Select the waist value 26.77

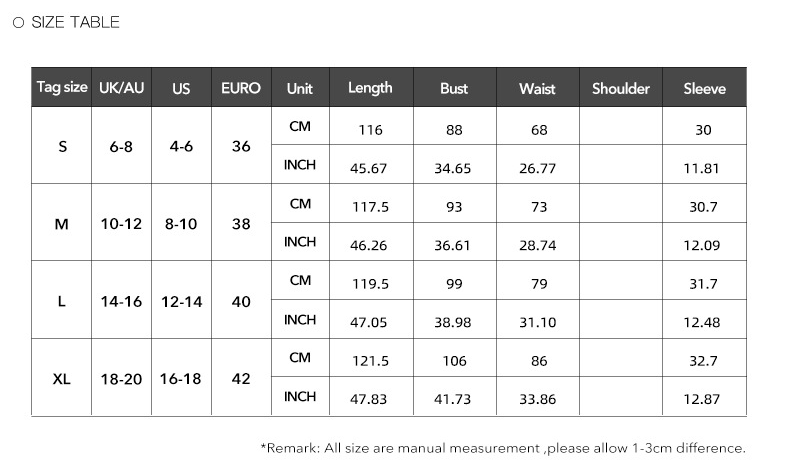tap(537, 168)
